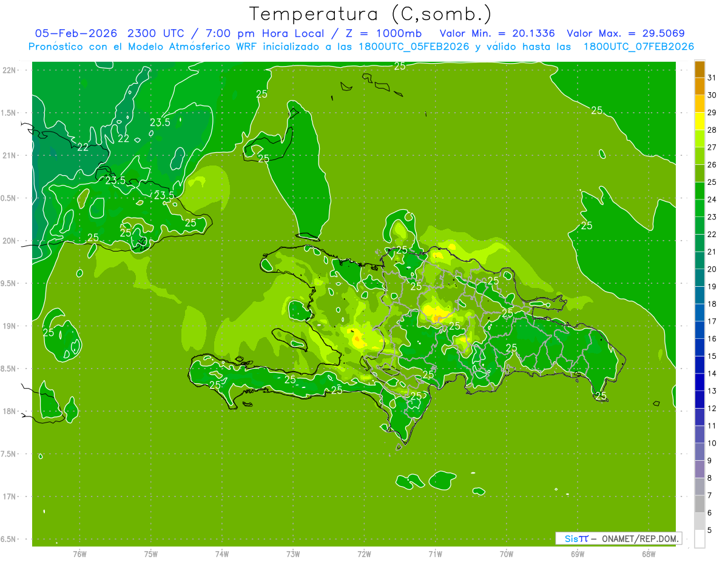Pick the light-green legend band between 26 and 27
Viewport: 728px width, 562px height.
coord(699,156)
